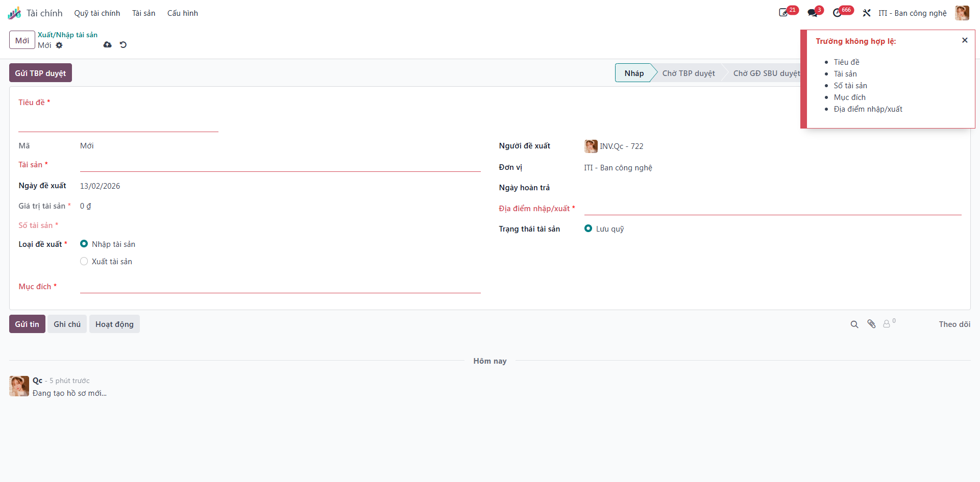Click the Chờ GĐ SBU duyệt stage
Screen dimensions: 980x482
(767, 73)
